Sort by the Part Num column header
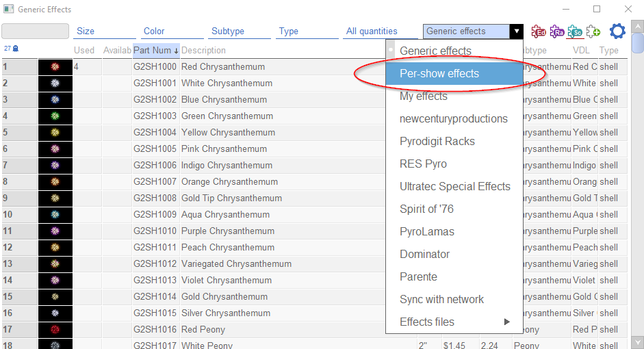 click(x=155, y=51)
